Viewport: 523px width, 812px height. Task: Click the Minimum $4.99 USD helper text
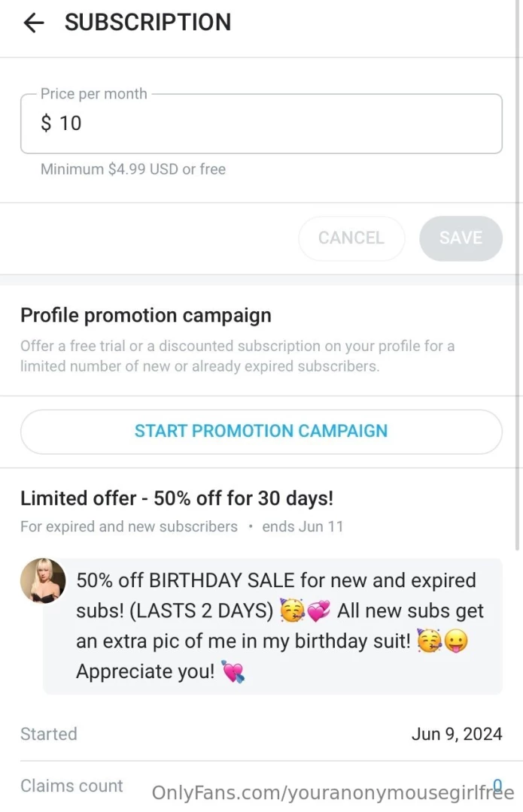tap(132, 169)
